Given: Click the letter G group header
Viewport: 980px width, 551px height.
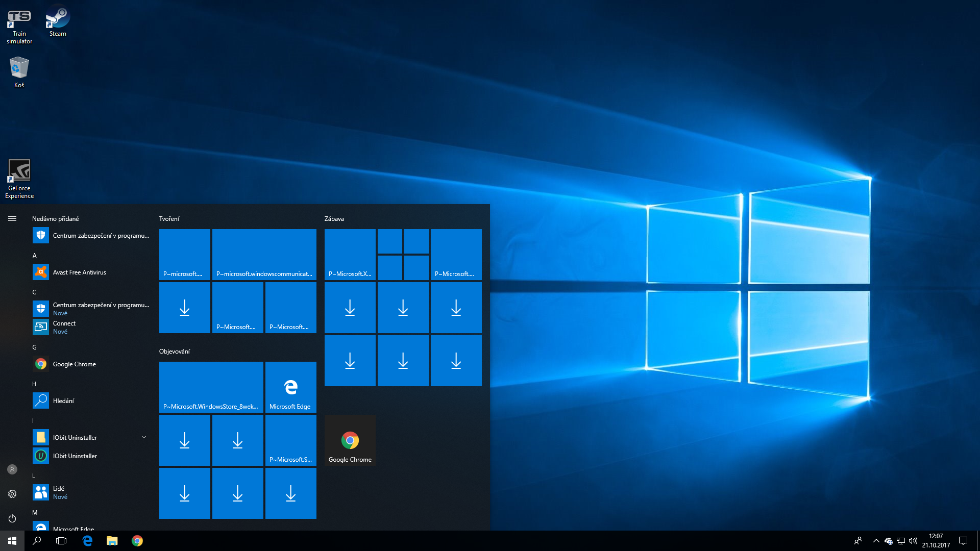Looking at the screenshot, I should click(35, 347).
